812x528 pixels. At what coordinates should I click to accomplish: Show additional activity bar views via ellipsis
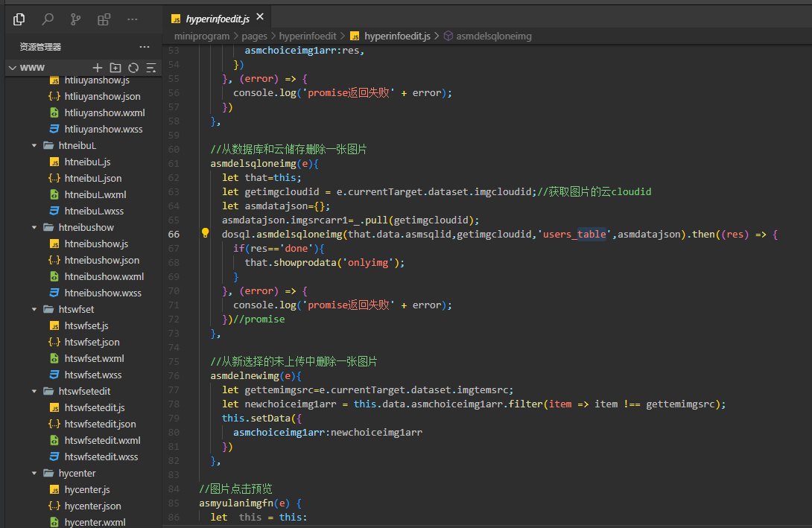coord(132,19)
